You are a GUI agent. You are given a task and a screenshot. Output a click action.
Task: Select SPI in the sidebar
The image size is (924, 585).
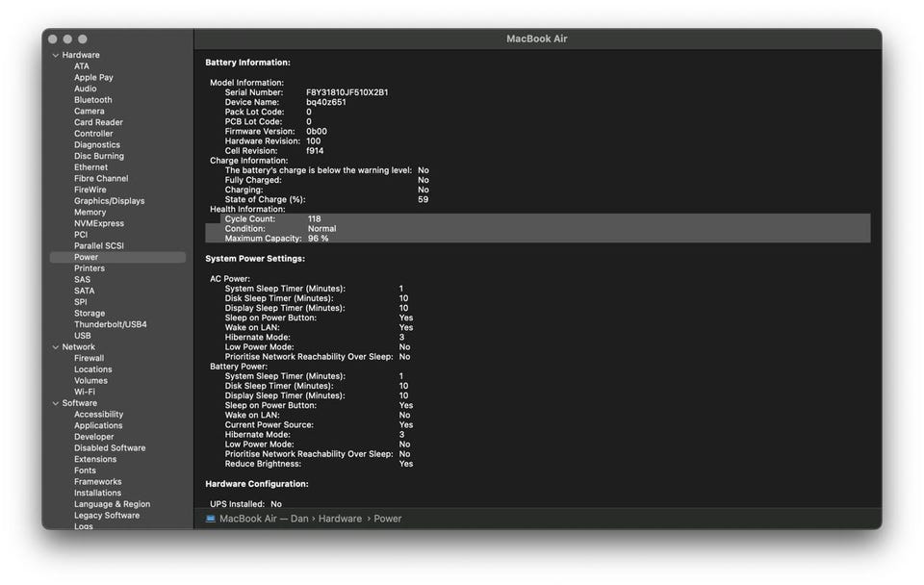[81, 301]
